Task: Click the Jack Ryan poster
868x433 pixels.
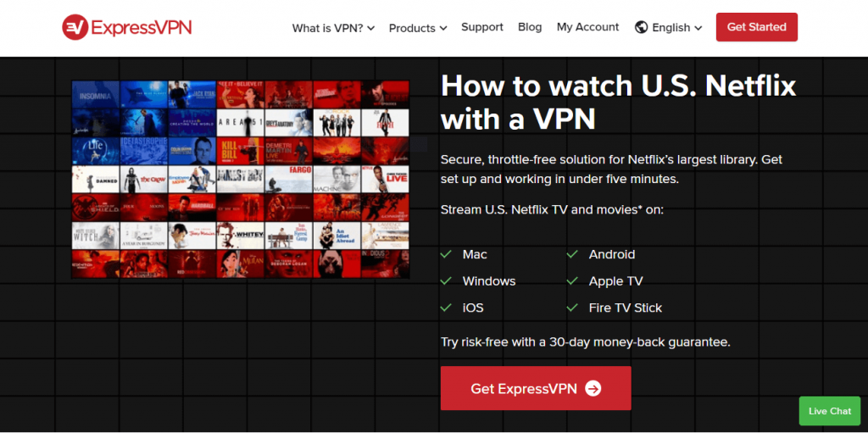Action: pos(192,94)
